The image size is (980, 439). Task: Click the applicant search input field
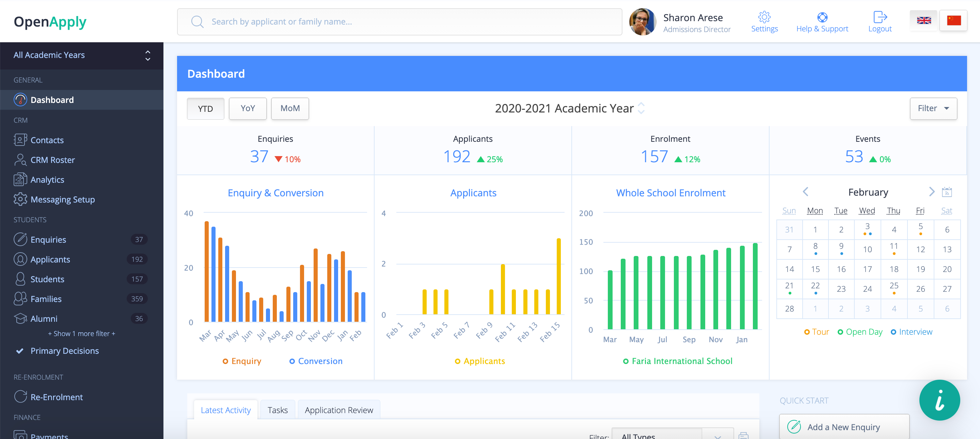399,22
